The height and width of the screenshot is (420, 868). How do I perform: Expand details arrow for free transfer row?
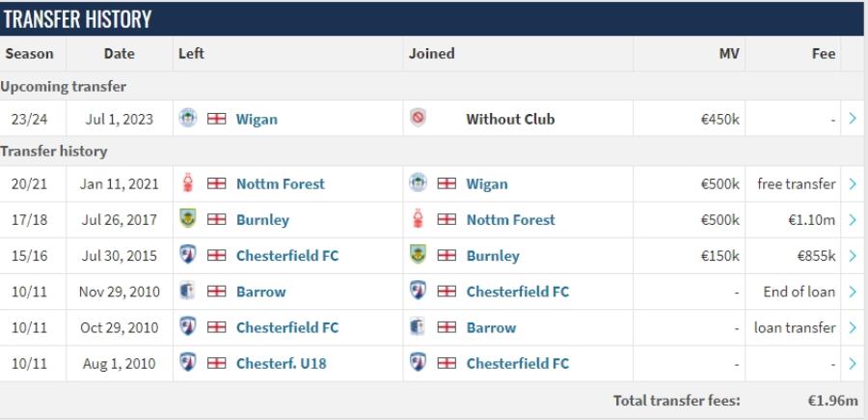853,184
